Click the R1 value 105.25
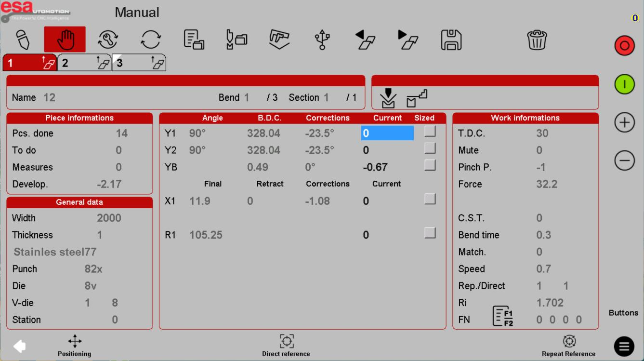The height and width of the screenshot is (361, 644). [x=206, y=235]
